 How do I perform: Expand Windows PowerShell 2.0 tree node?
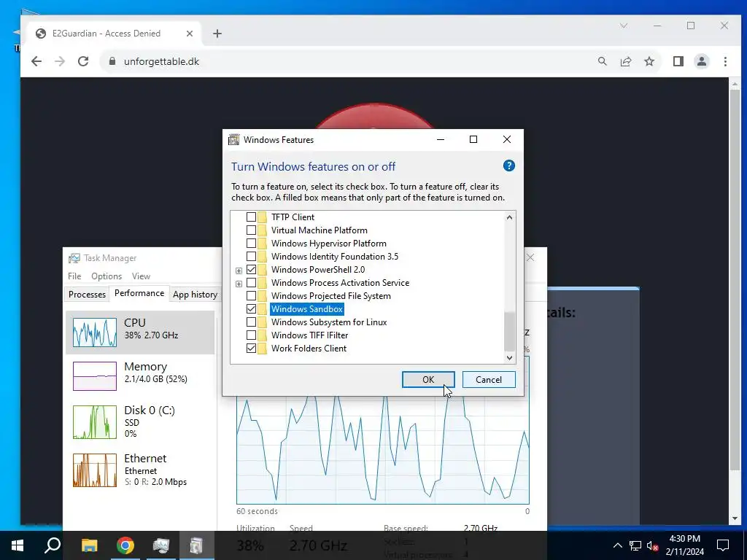click(239, 271)
